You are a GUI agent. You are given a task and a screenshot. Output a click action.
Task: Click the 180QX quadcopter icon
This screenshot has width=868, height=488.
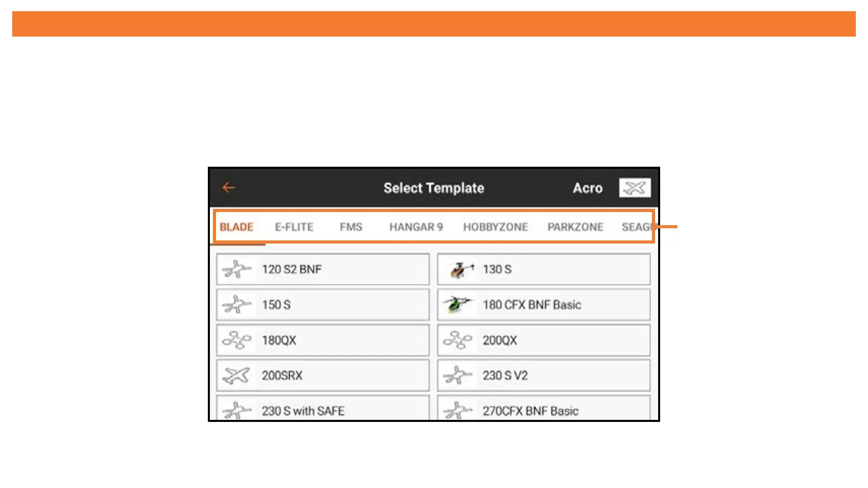[237, 340]
